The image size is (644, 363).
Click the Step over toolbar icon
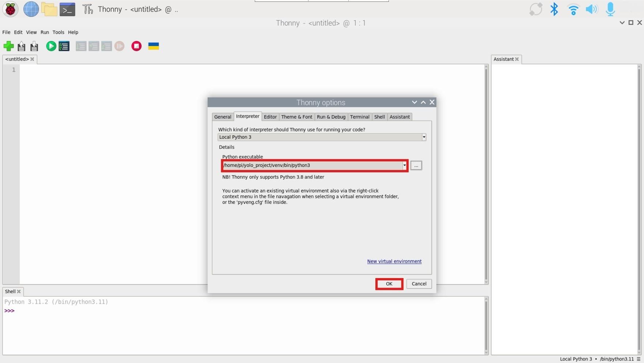click(81, 46)
